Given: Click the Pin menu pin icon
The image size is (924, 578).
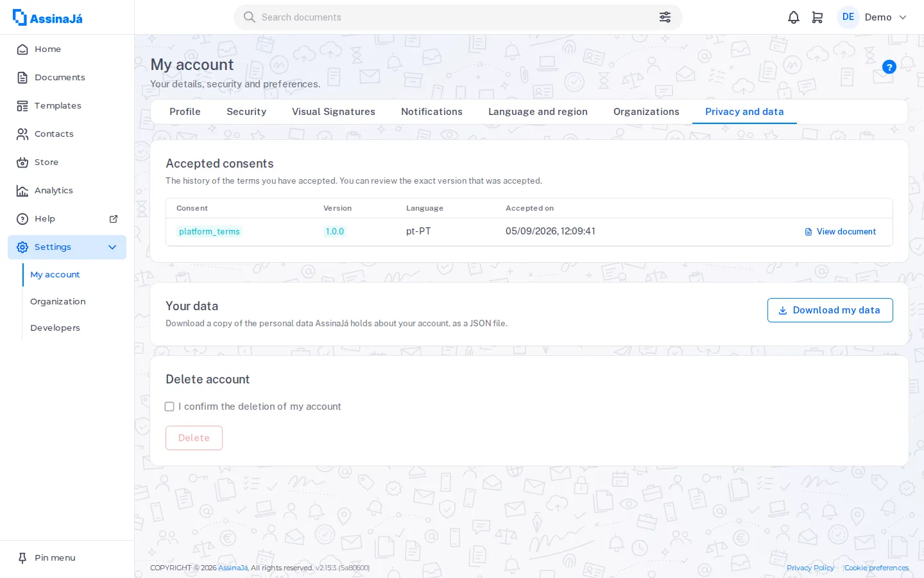Looking at the screenshot, I should (22, 558).
